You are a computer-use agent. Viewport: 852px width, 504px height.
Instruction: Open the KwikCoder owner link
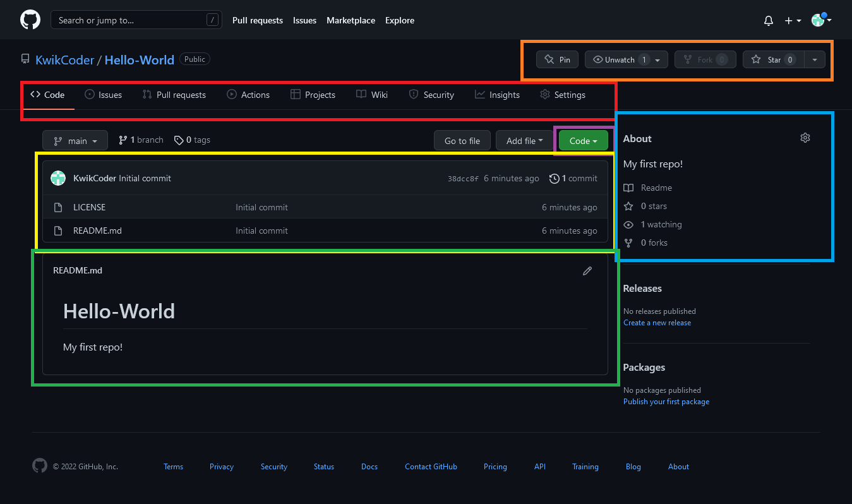pos(65,60)
